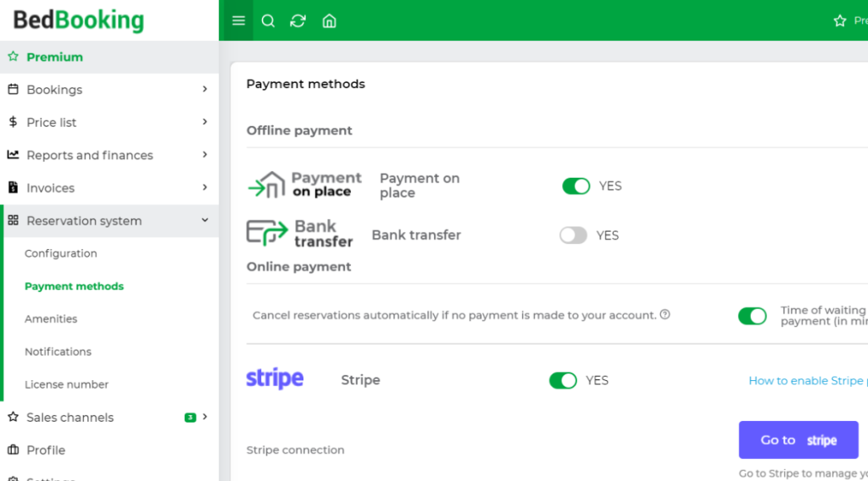Click the star icon in top bar
This screenshot has height=481, width=868.
coord(839,21)
